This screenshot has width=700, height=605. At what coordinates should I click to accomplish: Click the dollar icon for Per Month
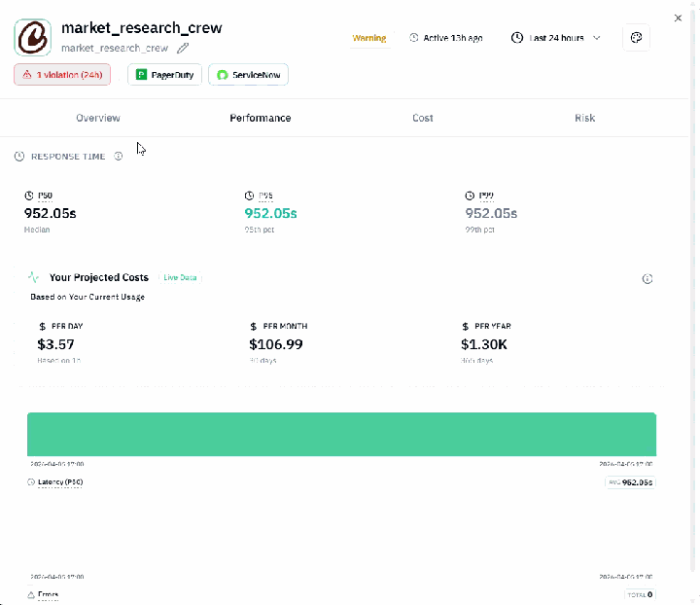pyautogui.click(x=254, y=327)
